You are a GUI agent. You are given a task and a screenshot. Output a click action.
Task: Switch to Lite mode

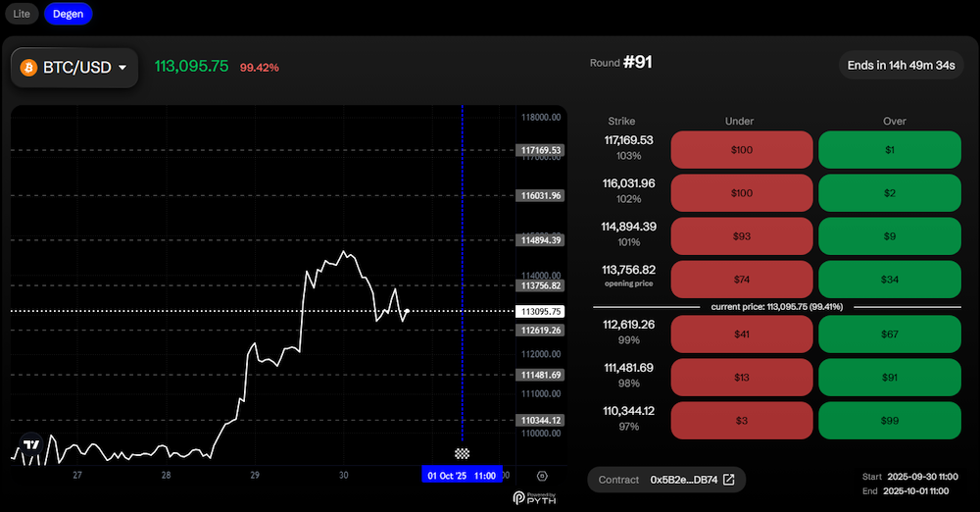22,14
